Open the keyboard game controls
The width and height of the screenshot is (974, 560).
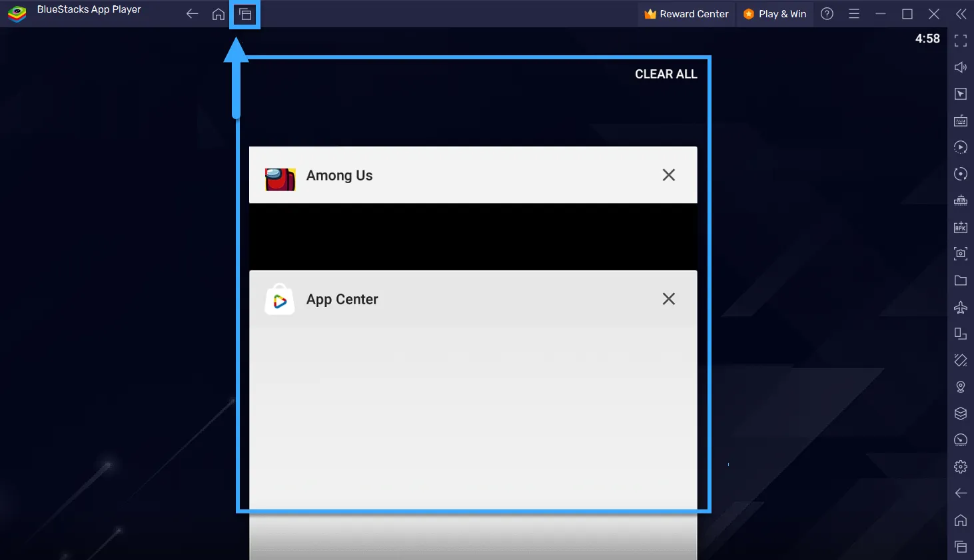click(961, 121)
